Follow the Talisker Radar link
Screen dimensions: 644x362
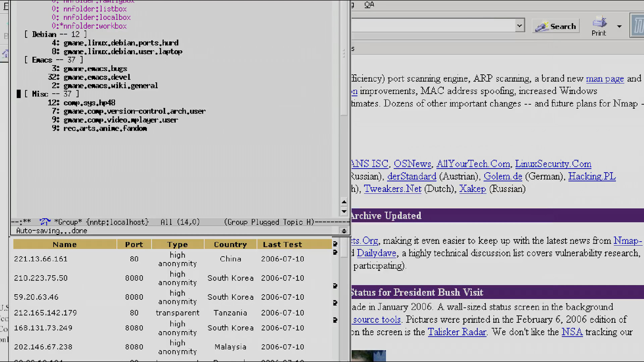(x=457, y=332)
